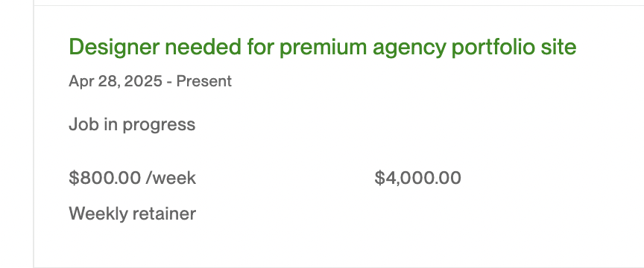Select the Present end date text
Image resolution: width=644 pixels, height=268 pixels.
(x=204, y=81)
